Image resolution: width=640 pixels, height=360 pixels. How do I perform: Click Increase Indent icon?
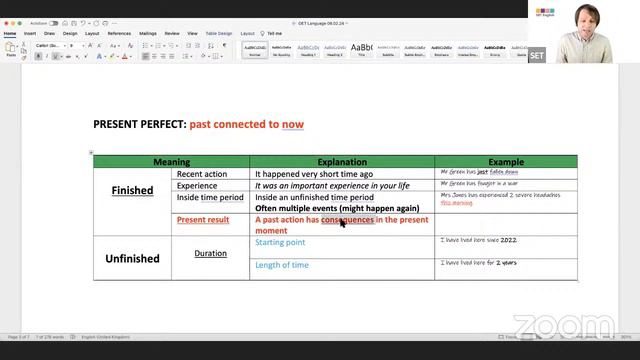coord(198,46)
